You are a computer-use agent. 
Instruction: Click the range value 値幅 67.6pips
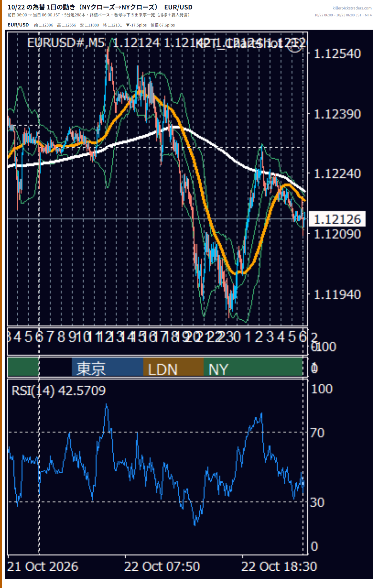(163, 25)
